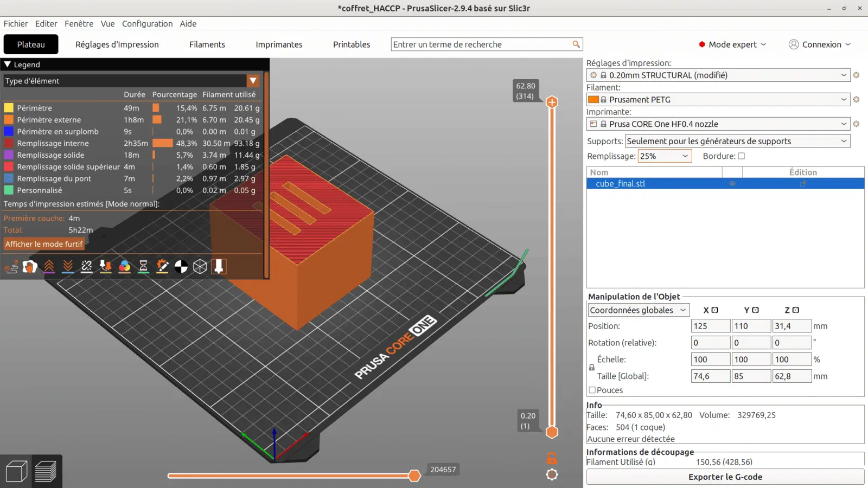
Task: Open Editer menu
Action: pos(46,24)
